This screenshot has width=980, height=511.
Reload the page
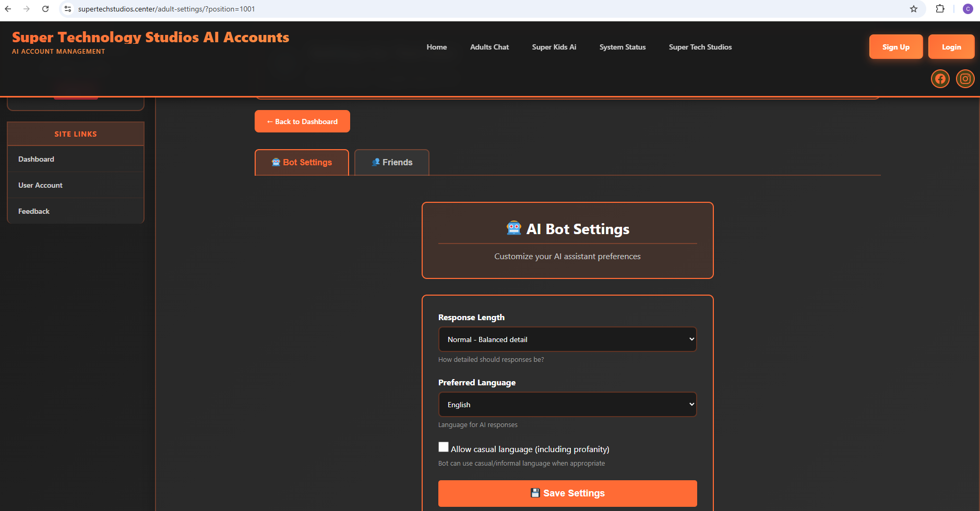[x=45, y=9]
